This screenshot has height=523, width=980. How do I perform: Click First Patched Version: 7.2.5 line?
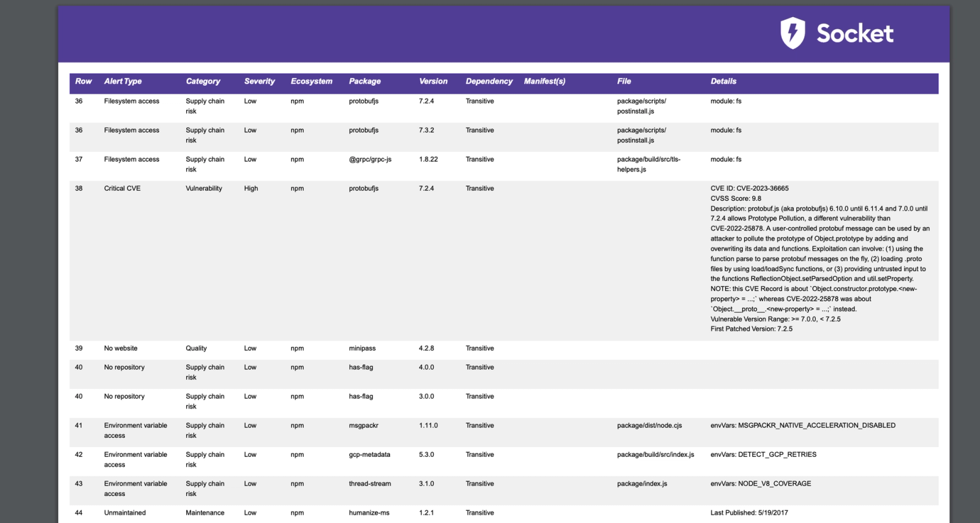click(751, 329)
